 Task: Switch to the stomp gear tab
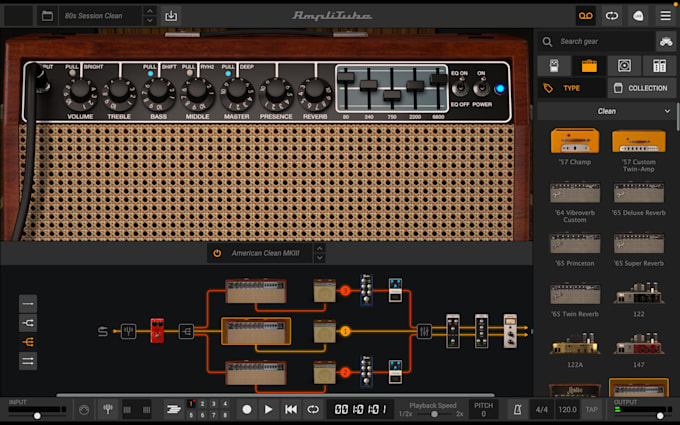point(554,66)
